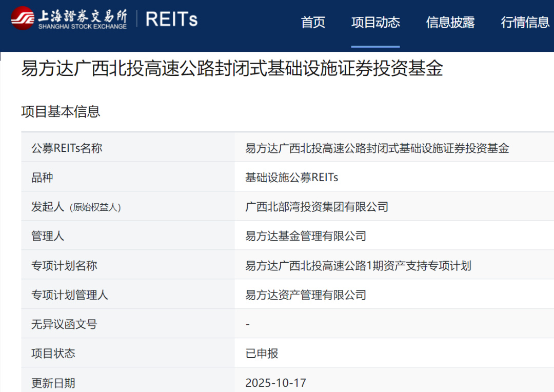Click the 管理人 row label
Screen dimensions: 554x392
(x=48, y=236)
